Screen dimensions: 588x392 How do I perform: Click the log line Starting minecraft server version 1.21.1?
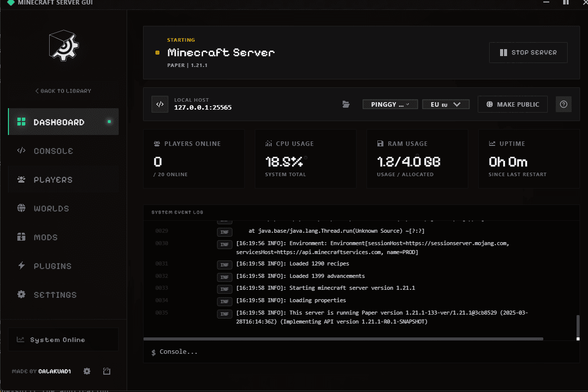tap(326, 288)
